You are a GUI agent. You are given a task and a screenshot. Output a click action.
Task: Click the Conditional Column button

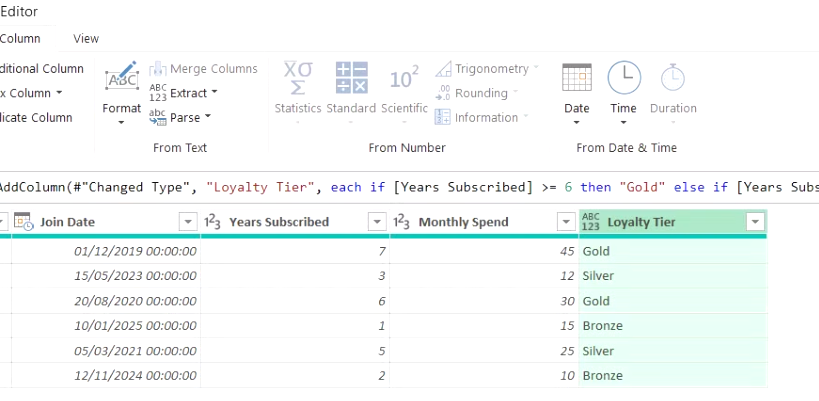42,69
